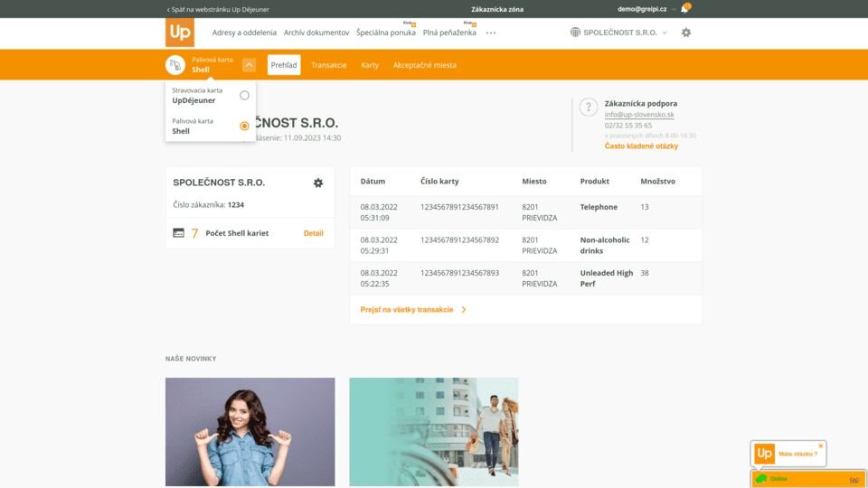
Task: Click customer support question mark icon
Action: pyautogui.click(x=589, y=108)
